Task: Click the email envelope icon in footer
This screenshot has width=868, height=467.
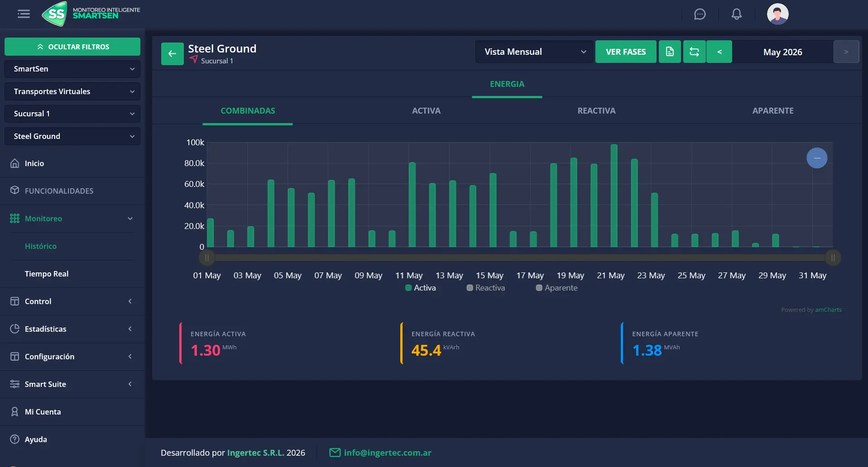Action: [x=335, y=453]
